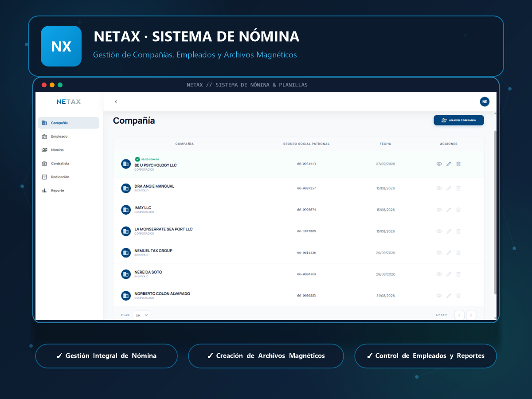Open the Filas rows-per-page dropdown
532x399 pixels.
[142, 315]
